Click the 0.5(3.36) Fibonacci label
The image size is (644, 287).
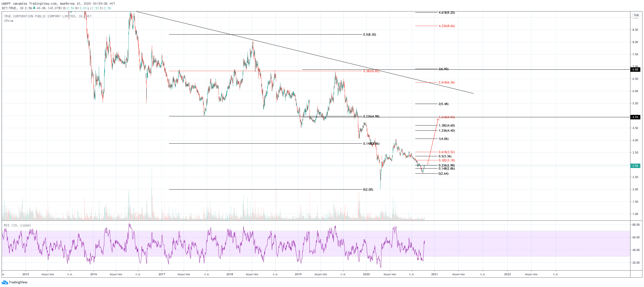point(445,156)
